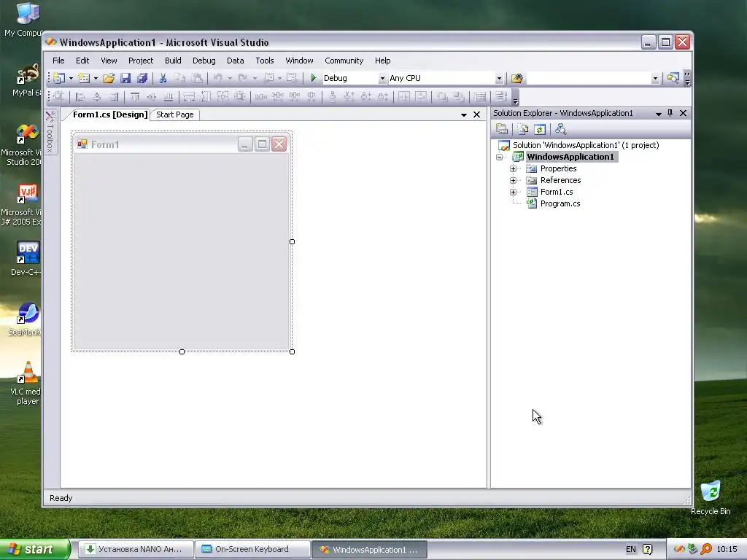Viewport: 747px width, 560px height.
Task: Open the Toolbox side panel tab
Action: (x=50, y=133)
